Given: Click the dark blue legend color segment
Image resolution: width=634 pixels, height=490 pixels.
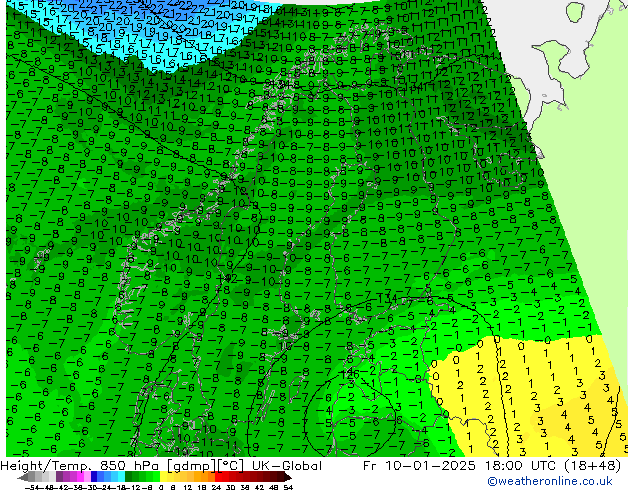Looking at the screenshot, I should pos(94,477).
